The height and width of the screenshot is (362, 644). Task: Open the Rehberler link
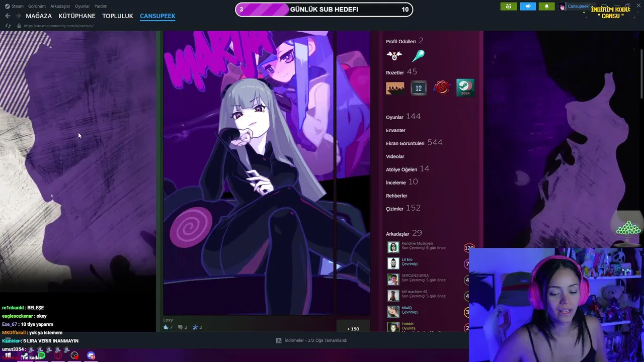[x=396, y=196]
